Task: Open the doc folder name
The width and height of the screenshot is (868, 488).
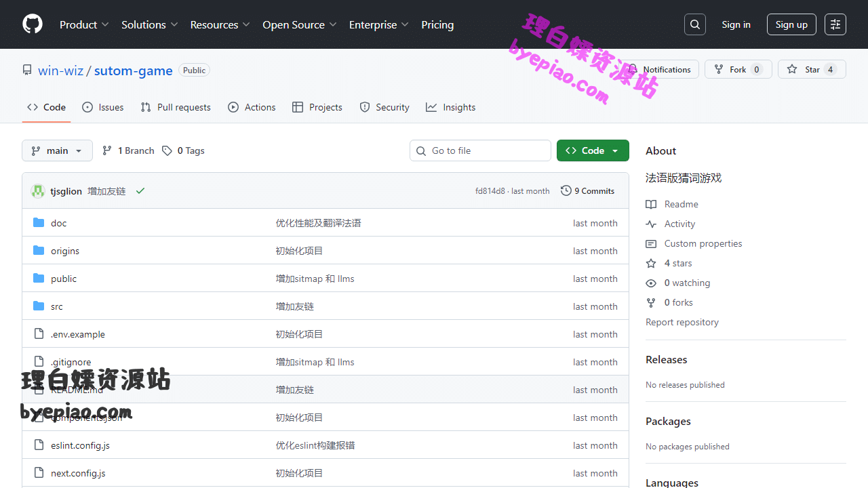Action: (59, 223)
